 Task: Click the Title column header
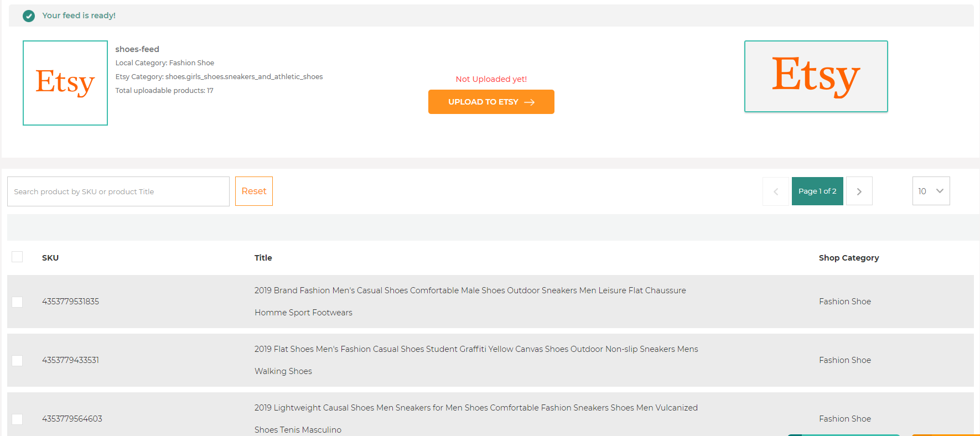[x=263, y=258]
